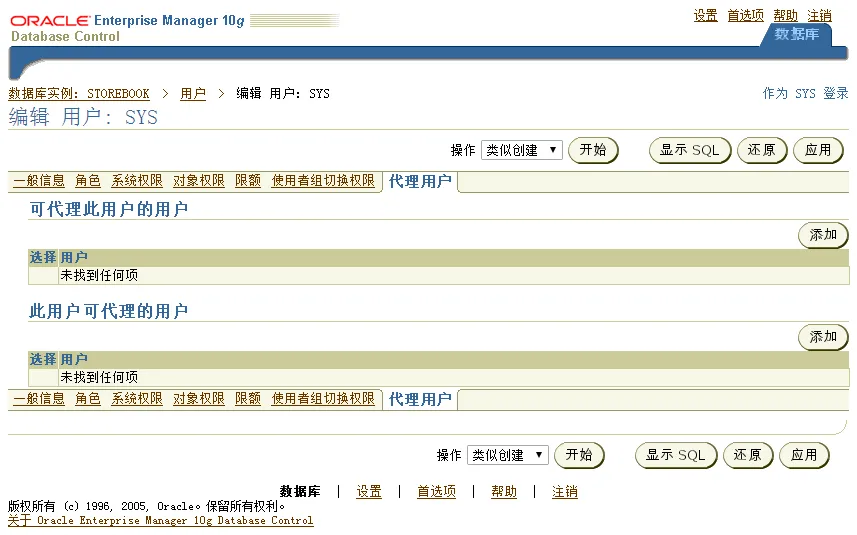Switch to the upper 一般信息 tab
This screenshot has width=857, height=535.
pos(39,180)
